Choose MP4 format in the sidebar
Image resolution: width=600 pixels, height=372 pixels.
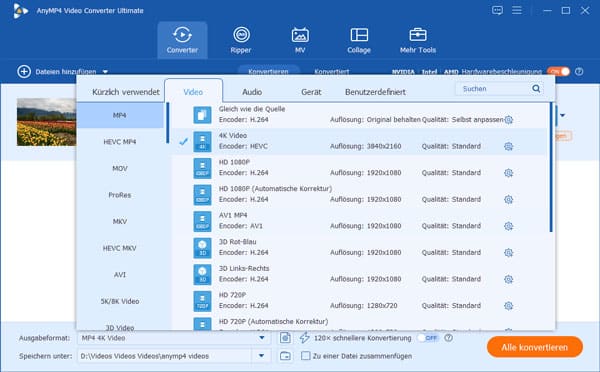[120, 115]
